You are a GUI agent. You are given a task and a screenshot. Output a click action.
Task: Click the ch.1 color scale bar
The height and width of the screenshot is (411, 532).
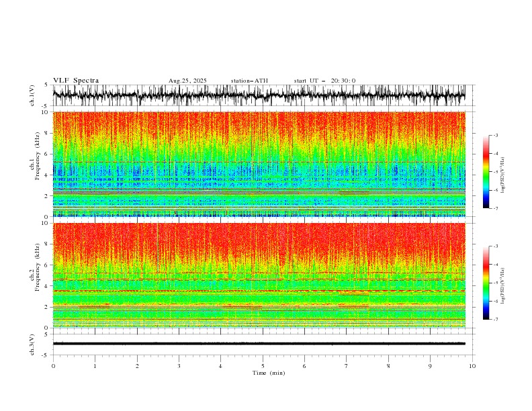tap(486, 172)
